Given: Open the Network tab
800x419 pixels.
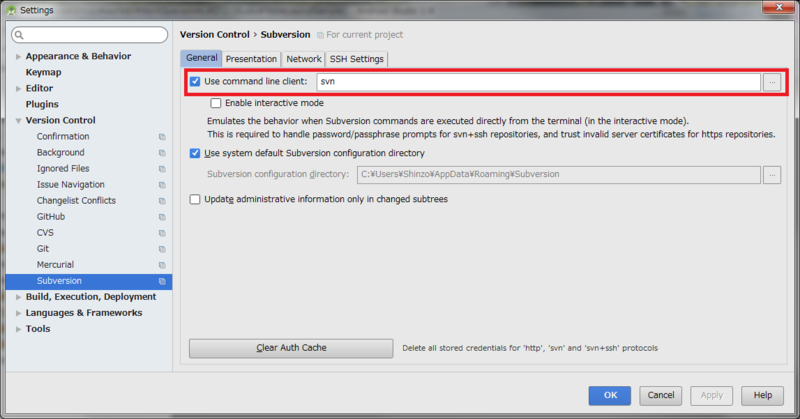Looking at the screenshot, I should pyautogui.click(x=304, y=59).
